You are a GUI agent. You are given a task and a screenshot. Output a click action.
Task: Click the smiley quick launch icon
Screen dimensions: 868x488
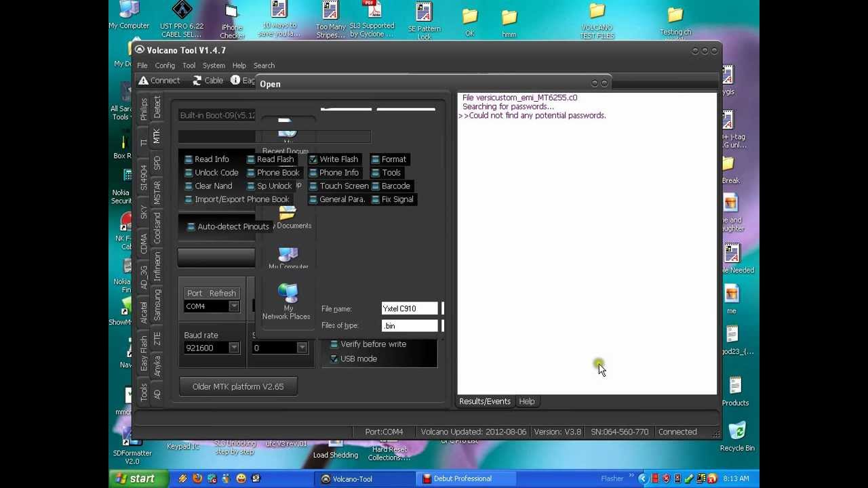tap(241, 479)
